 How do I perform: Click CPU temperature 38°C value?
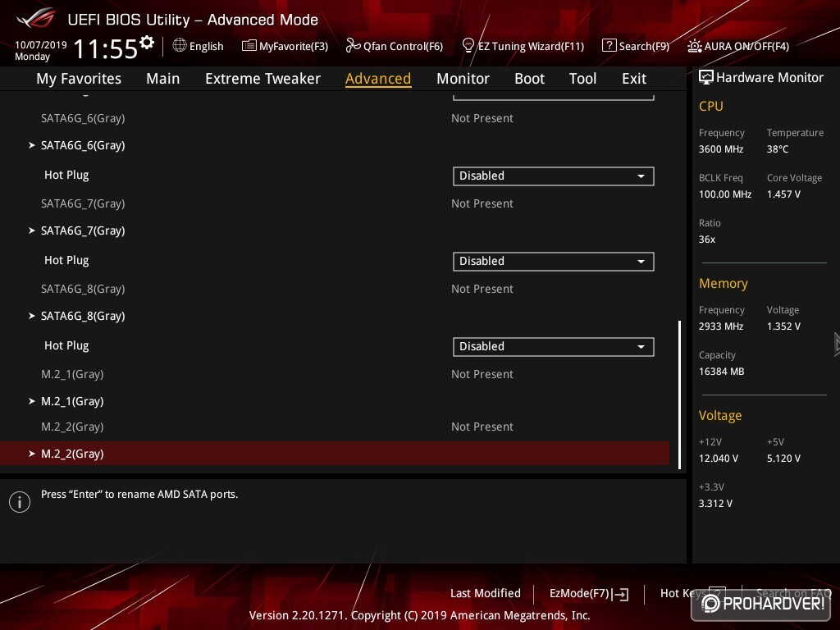click(x=778, y=149)
